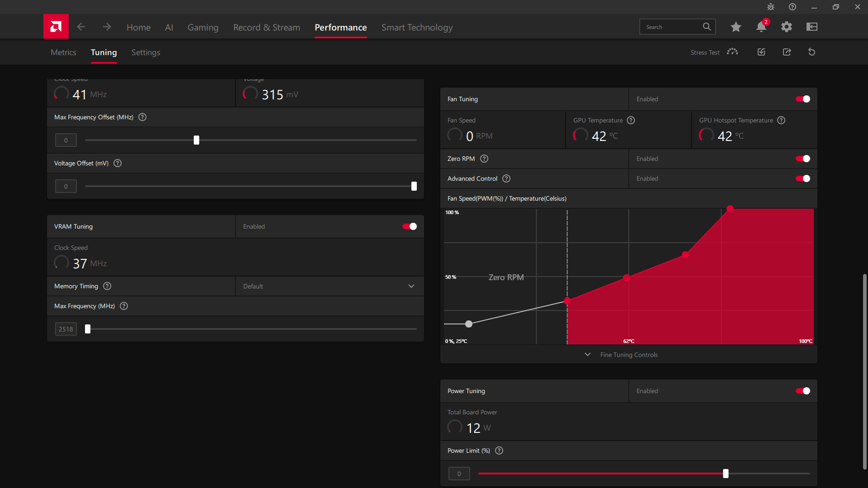Click inside the Search field
Screen dimensions: 868x488
[674, 27]
